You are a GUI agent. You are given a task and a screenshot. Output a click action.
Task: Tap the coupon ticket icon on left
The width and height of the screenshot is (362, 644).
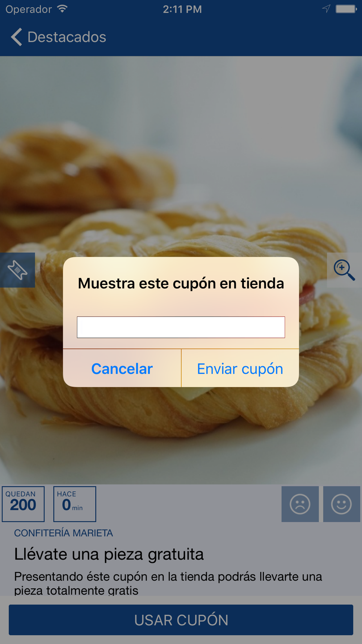17,270
